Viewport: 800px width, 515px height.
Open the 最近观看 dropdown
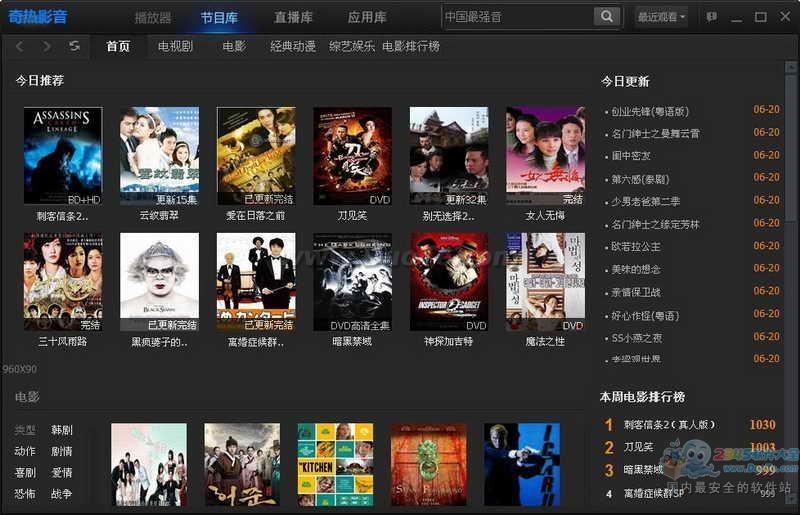pyautogui.click(x=661, y=17)
